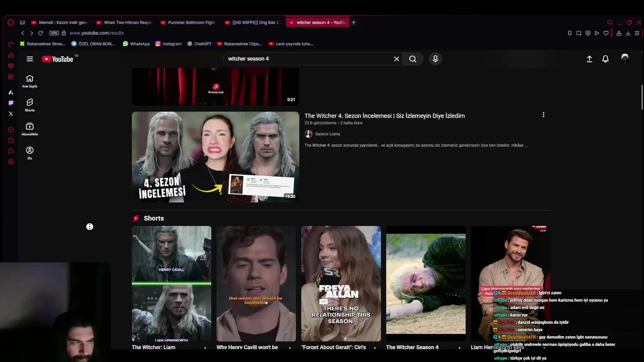Viewport: 644px width, 362px height.
Task: Open options for 'The Witcher Season 4' short
Action: click(x=459, y=347)
